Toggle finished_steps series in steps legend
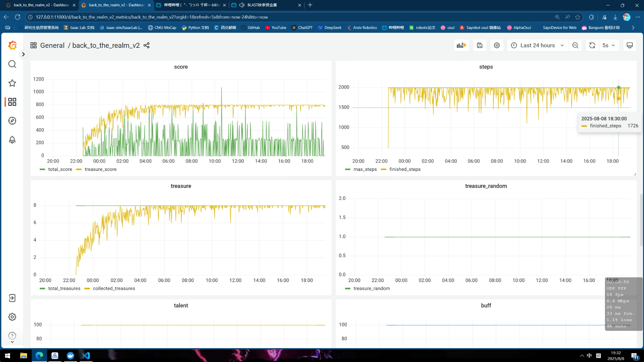The width and height of the screenshot is (644, 362). tap(405, 169)
